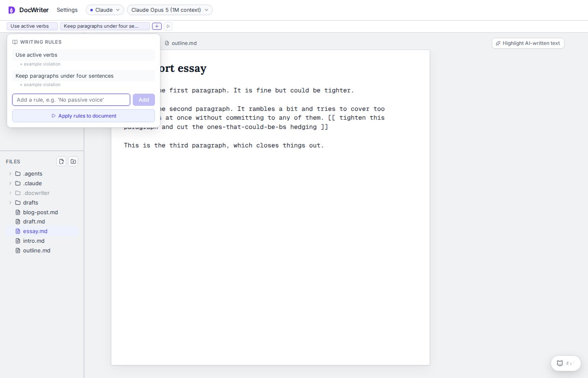Click the '[[ tighten this' instruction text

coord(356,118)
